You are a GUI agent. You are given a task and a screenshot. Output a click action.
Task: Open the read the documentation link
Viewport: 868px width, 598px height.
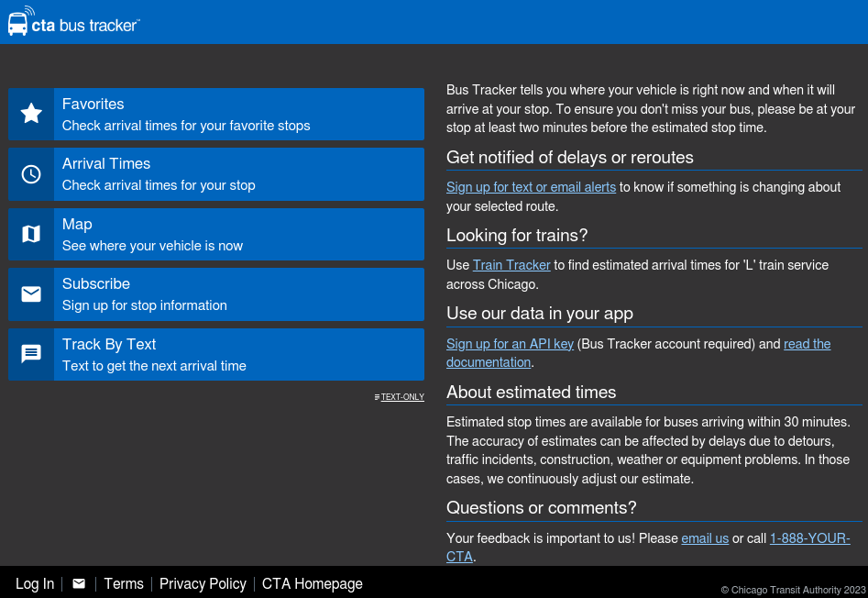[x=807, y=344]
